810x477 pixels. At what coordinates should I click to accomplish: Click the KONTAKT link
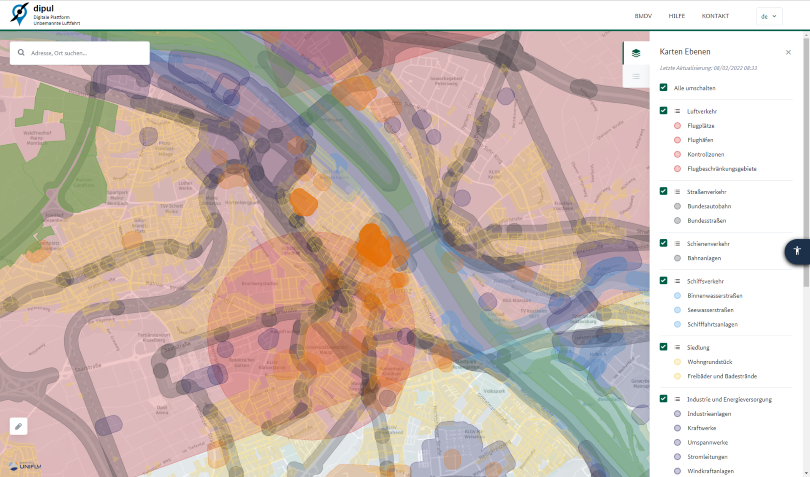point(715,16)
